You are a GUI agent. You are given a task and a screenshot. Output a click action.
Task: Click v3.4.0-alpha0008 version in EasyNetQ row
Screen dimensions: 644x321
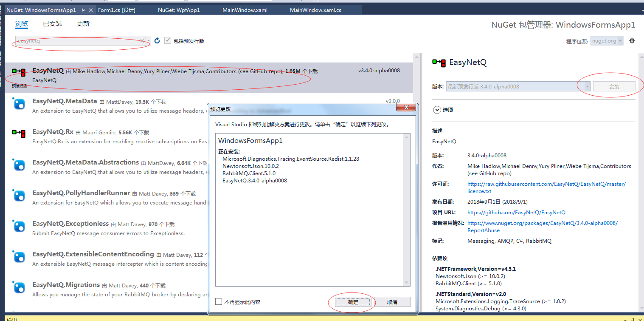[x=379, y=71]
